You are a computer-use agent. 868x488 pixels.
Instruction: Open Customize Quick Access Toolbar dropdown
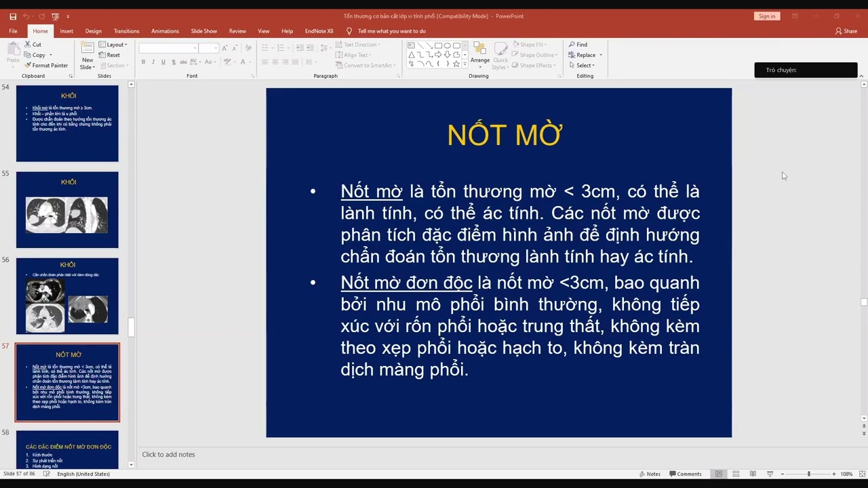(x=68, y=16)
